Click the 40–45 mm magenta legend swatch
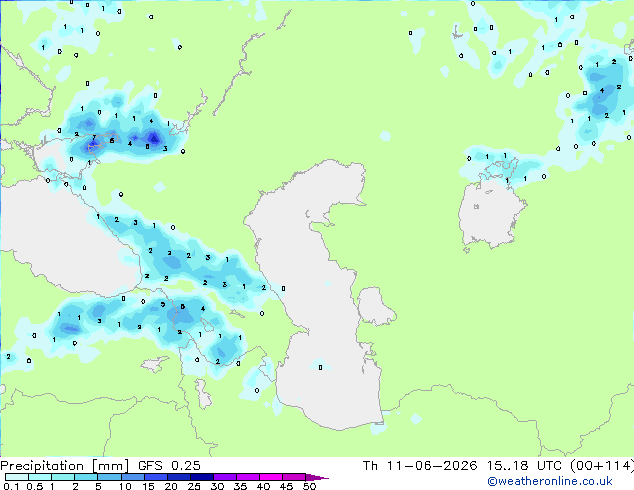 pyautogui.click(x=271, y=477)
